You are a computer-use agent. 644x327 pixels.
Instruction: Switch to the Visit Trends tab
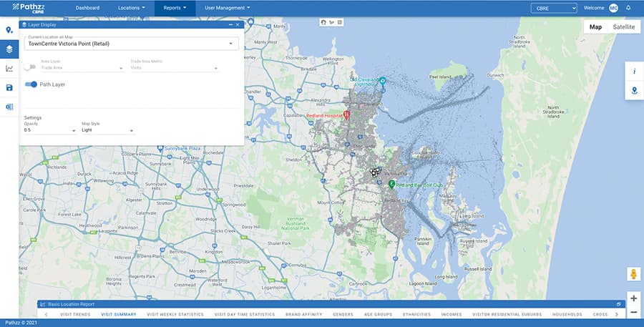pos(75,314)
